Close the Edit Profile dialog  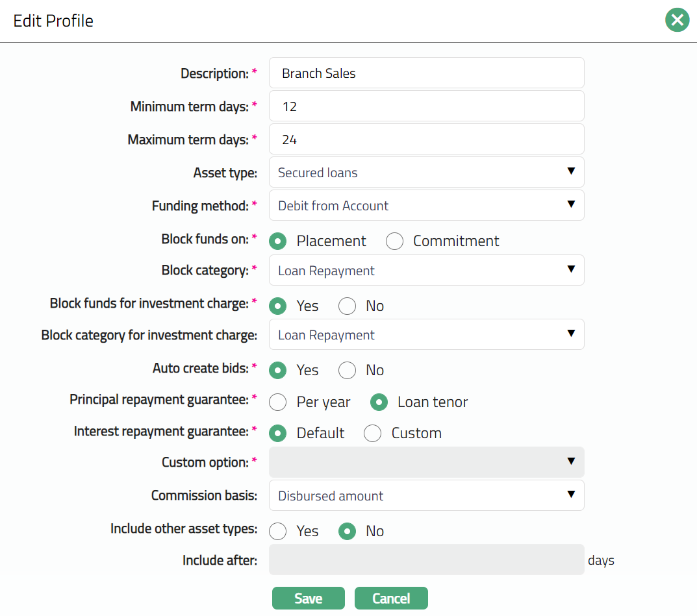677,21
